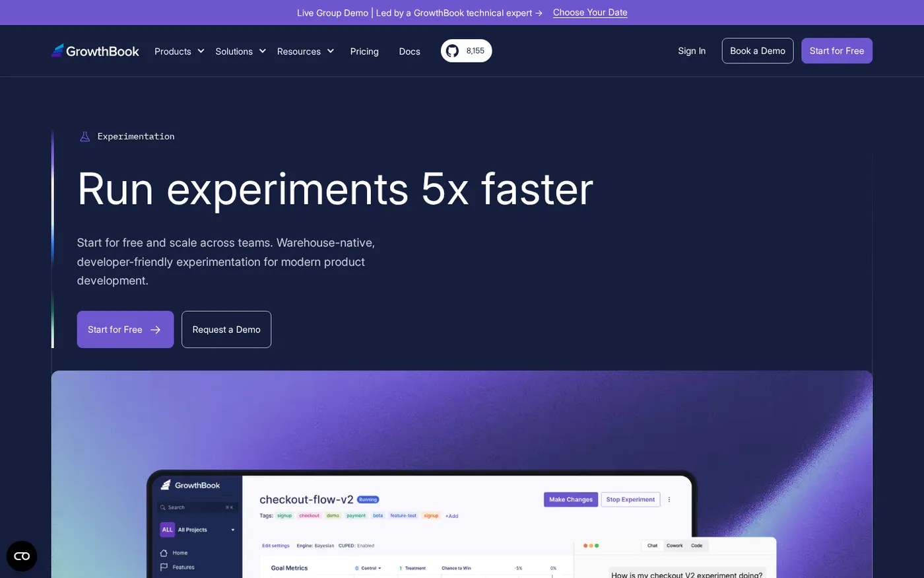
Task: Click the Treatment column label
Action: point(415,568)
